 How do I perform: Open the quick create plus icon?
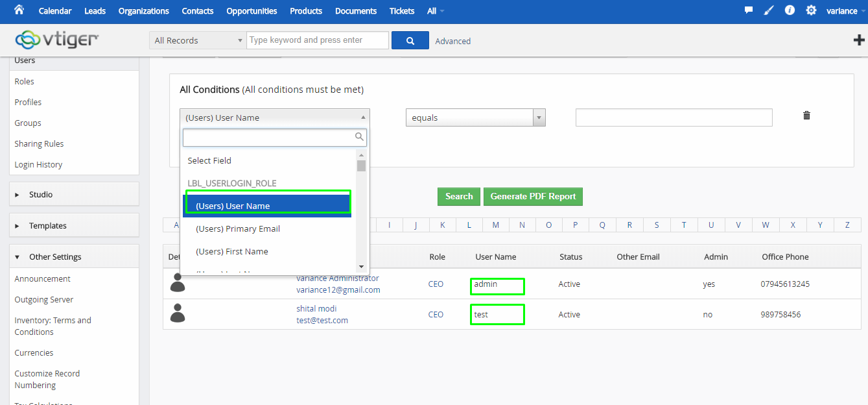click(859, 40)
